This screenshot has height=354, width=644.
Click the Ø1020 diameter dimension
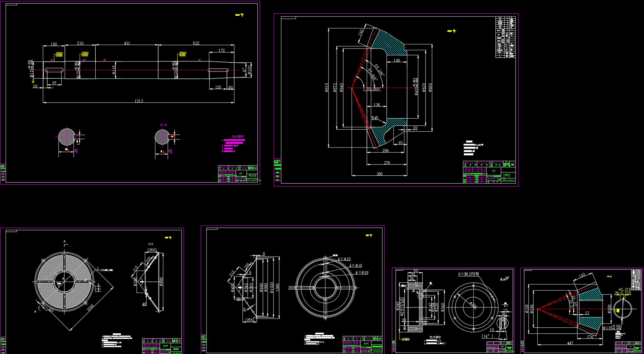point(272,288)
